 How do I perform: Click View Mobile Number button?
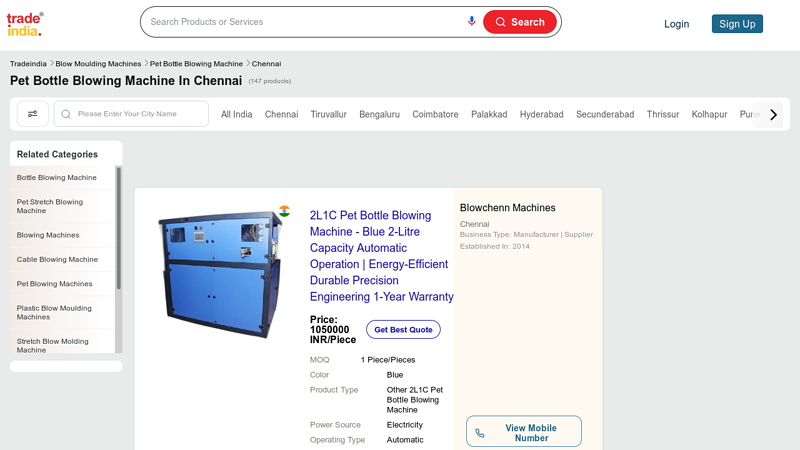(523, 432)
